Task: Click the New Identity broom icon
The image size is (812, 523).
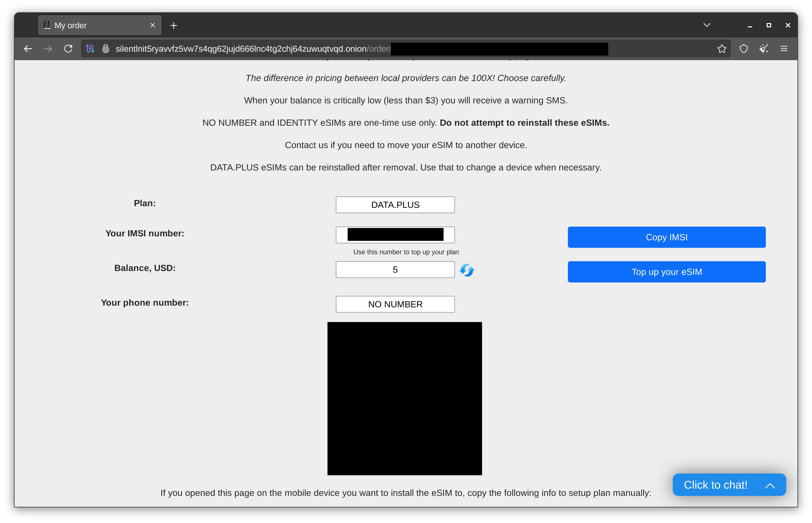Action: (x=764, y=49)
